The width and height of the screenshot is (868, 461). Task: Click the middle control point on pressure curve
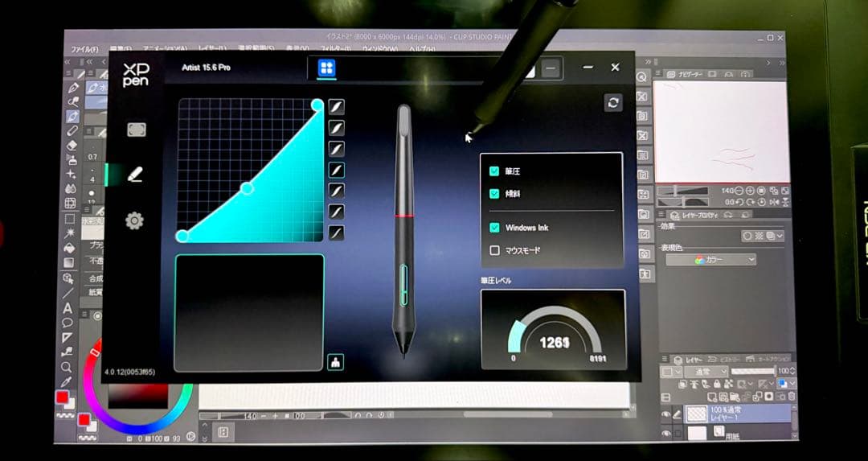(247, 188)
